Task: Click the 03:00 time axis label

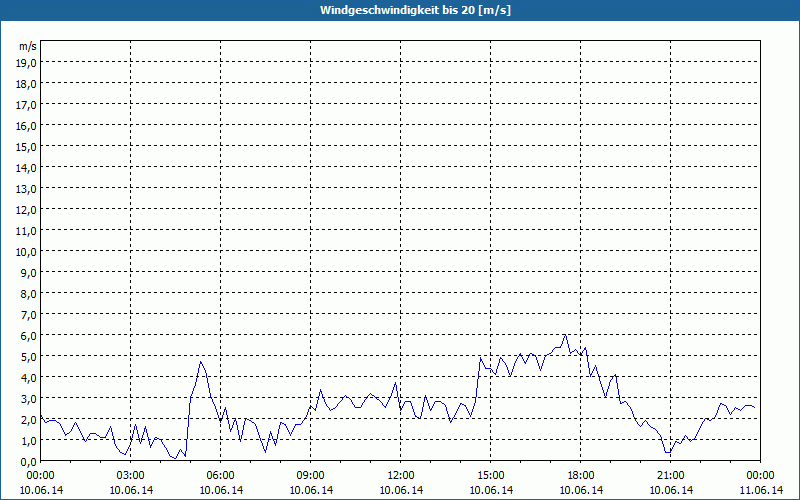Action: pos(131,476)
